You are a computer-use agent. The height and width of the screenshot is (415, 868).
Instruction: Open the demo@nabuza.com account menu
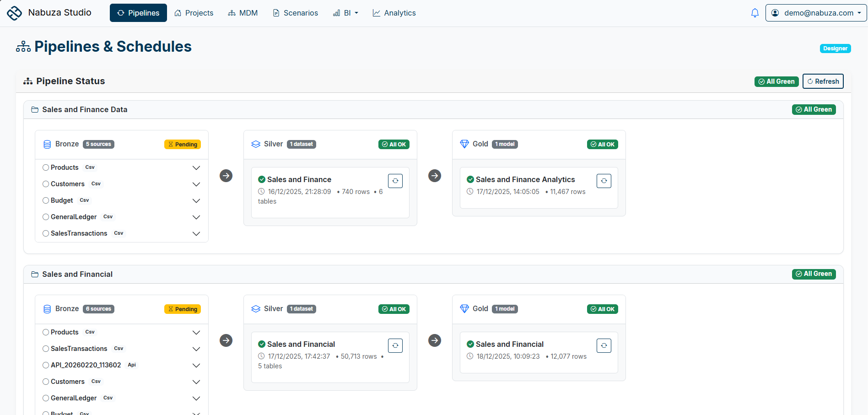pos(815,12)
